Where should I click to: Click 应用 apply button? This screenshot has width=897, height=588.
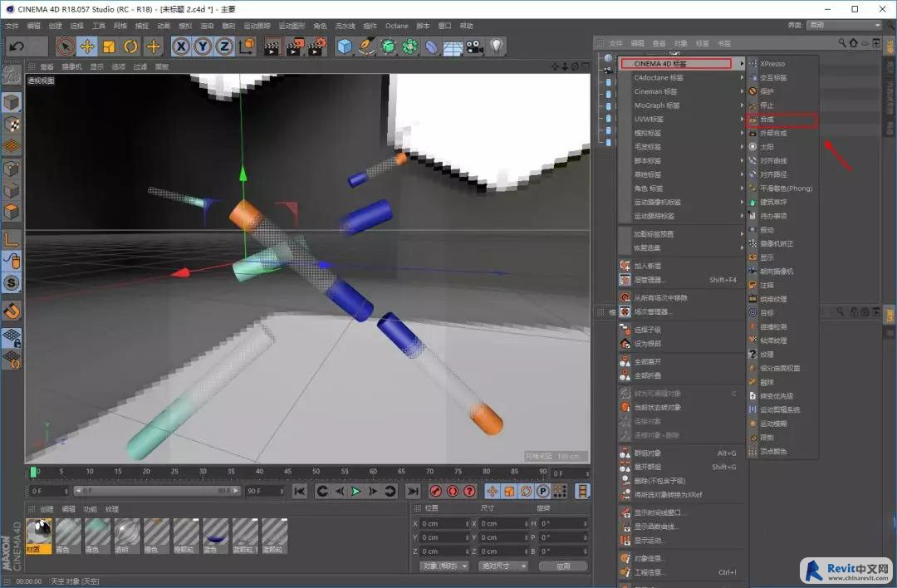(563, 566)
